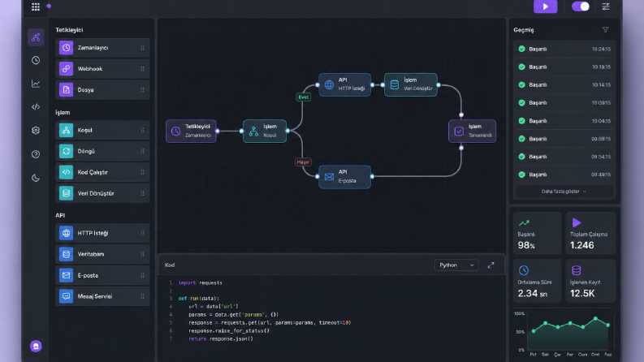Image resolution: width=644 pixels, height=362 pixels.
Task: Toggle dark mode moon icon
Action: coord(36,178)
